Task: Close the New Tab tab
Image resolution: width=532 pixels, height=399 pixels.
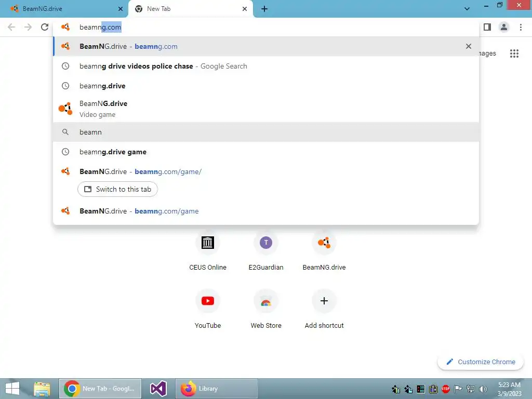Action: pos(245,9)
